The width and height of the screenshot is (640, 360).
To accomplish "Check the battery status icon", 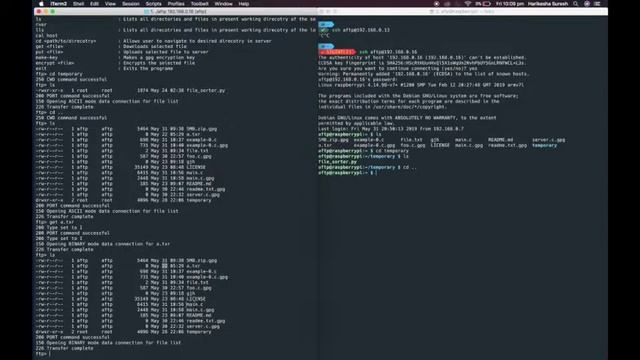I will (487, 4).
